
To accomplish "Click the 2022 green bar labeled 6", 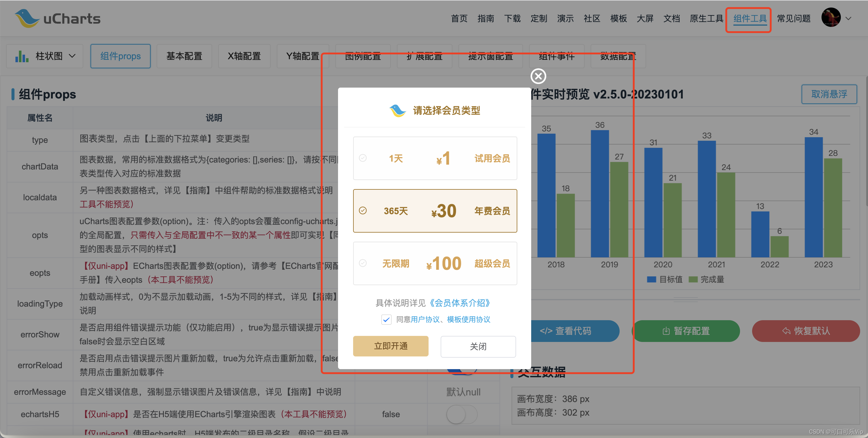I will click(779, 246).
